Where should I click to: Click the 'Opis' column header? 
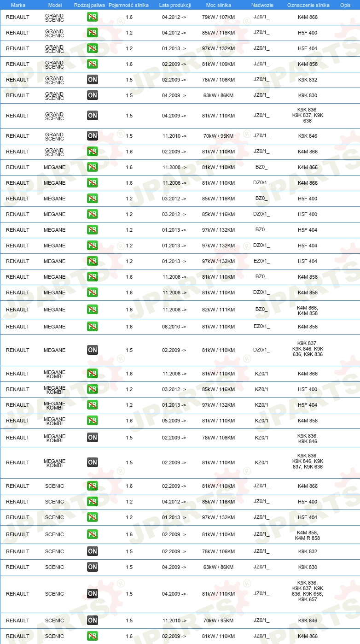tap(345, 5)
